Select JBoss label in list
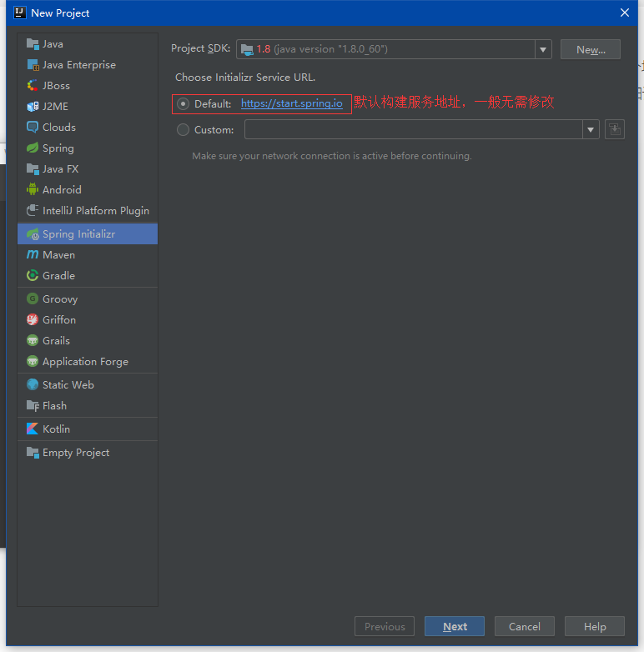Screen dimensions: 644x652 (x=56, y=86)
